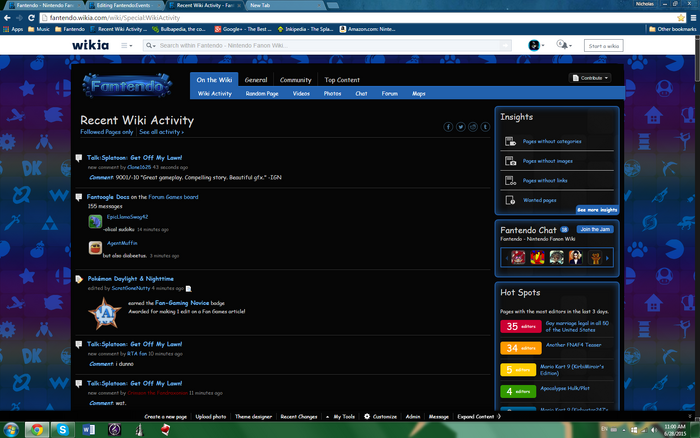
Task: Select the General tab
Action: 256,80
